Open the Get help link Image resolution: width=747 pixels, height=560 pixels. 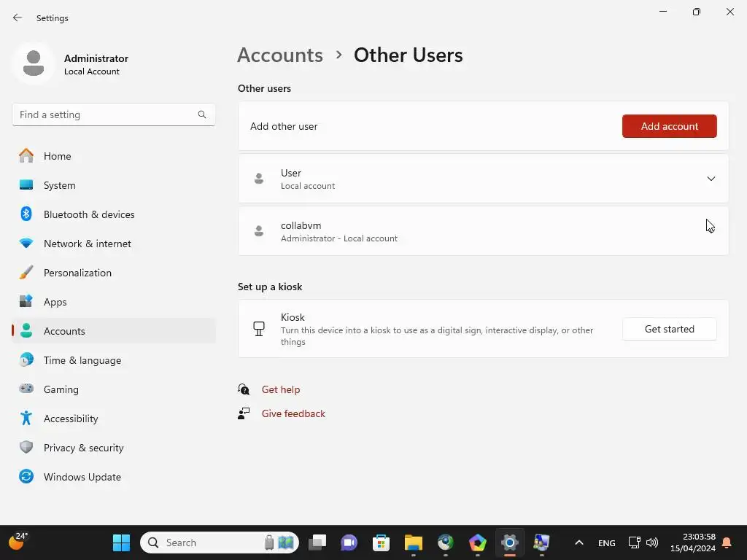(281, 389)
